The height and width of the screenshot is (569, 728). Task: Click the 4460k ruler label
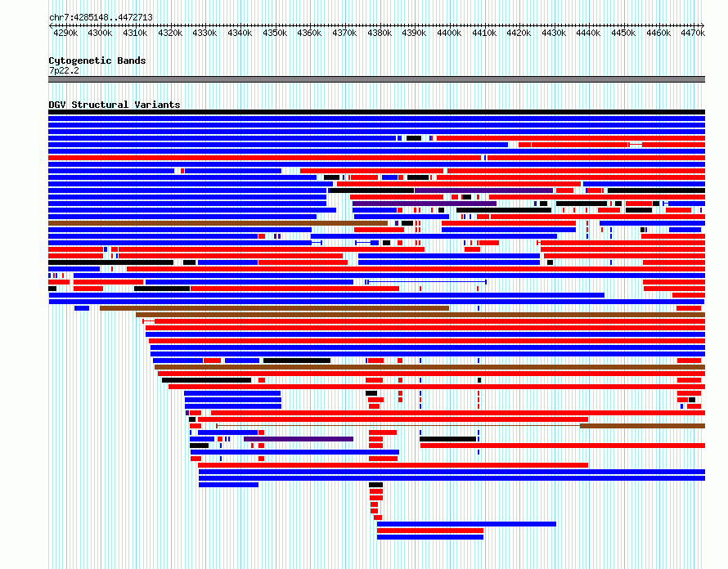click(658, 33)
